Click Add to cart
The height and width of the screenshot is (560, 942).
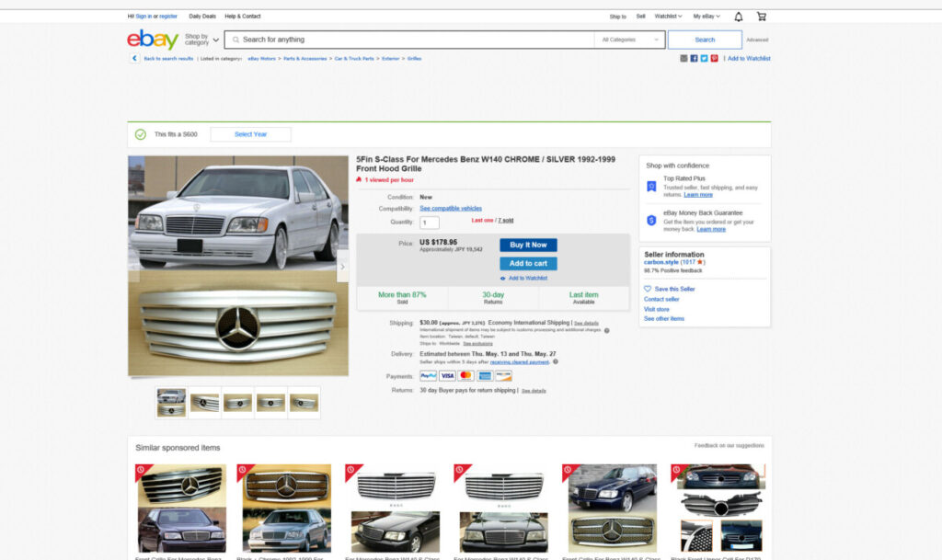pos(528,264)
